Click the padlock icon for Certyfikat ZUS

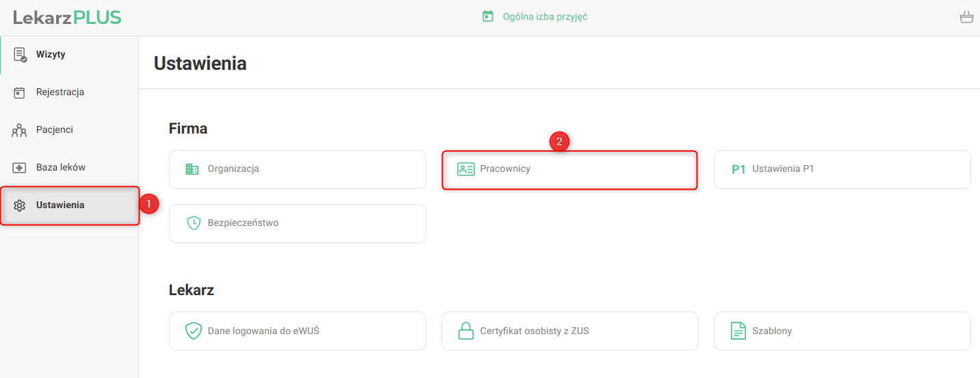466,331
